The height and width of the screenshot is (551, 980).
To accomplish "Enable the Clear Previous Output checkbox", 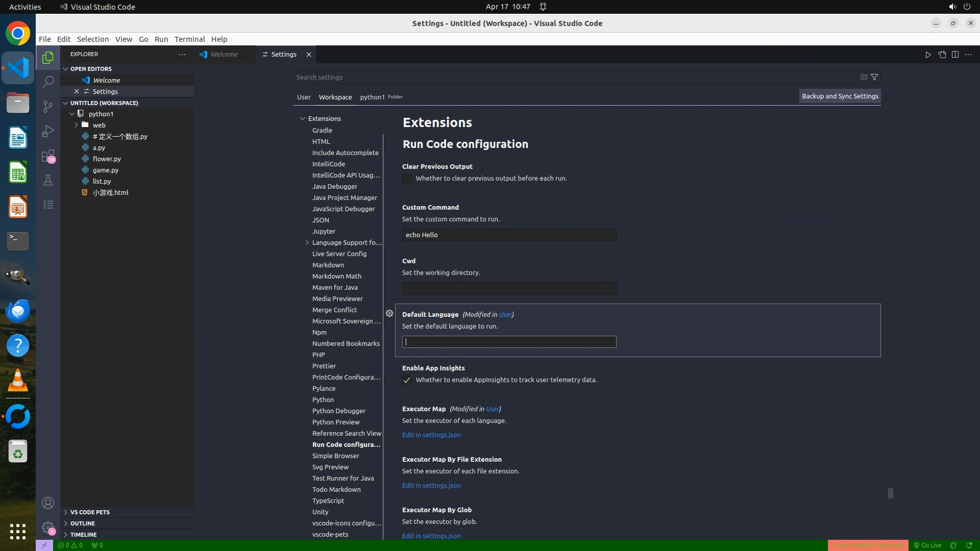I will click(407, 179).
